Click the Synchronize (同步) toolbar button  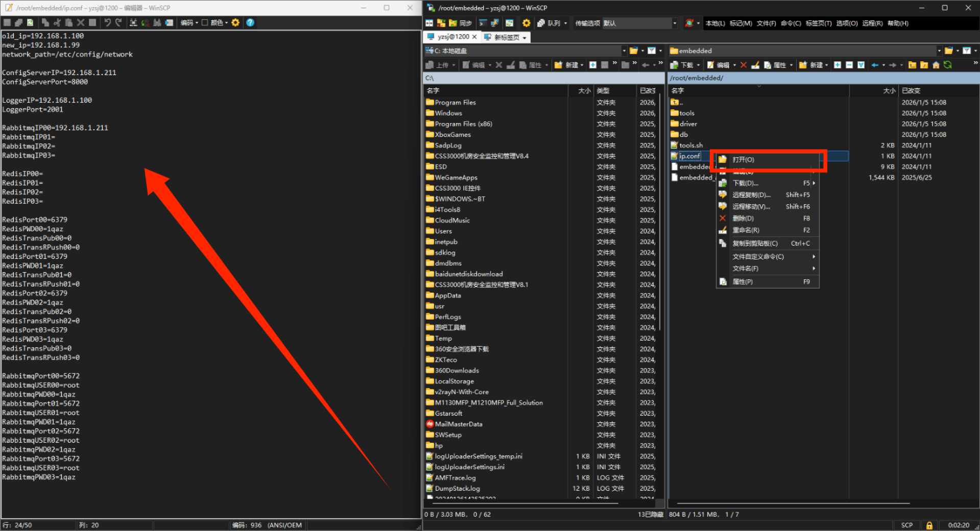click(460, 23)
